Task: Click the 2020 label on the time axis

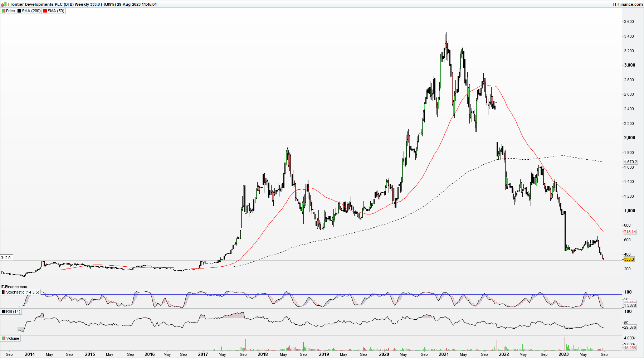Action: (384, 354)
